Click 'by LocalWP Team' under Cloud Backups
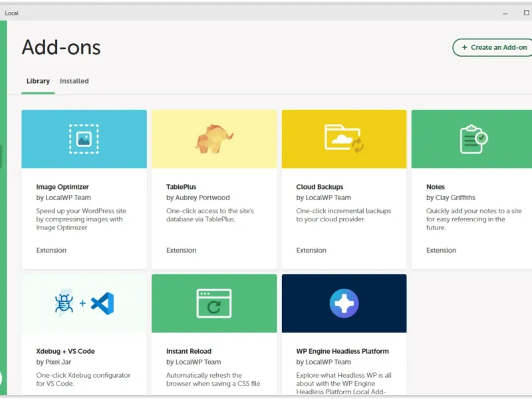Image resolution: width=532 pixels, height=399 pixels. (323, 198)
